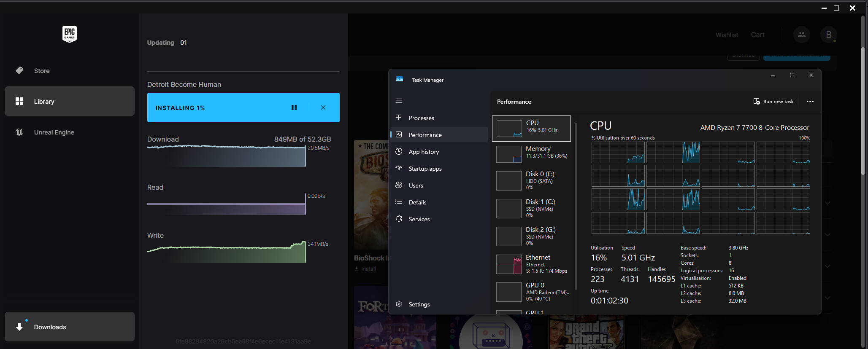The height and width of the screenshot is (349, 868).
Task: Select Library in the Epic sidebar
Action: click(x=70, y=101)
